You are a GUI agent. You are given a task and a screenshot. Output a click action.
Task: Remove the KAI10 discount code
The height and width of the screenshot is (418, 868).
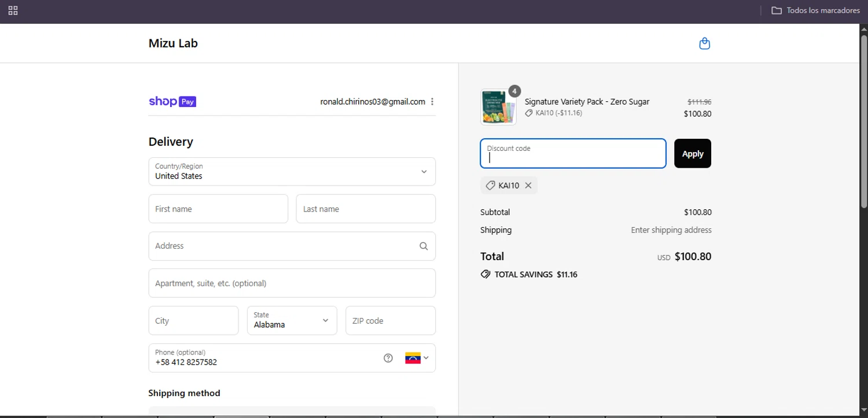[x=528, y=186]
